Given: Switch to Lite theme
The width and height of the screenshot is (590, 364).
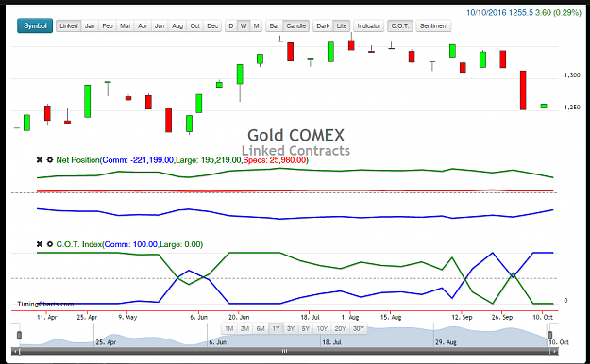Looking at the screenshot, I should click(x=342, y=26).
